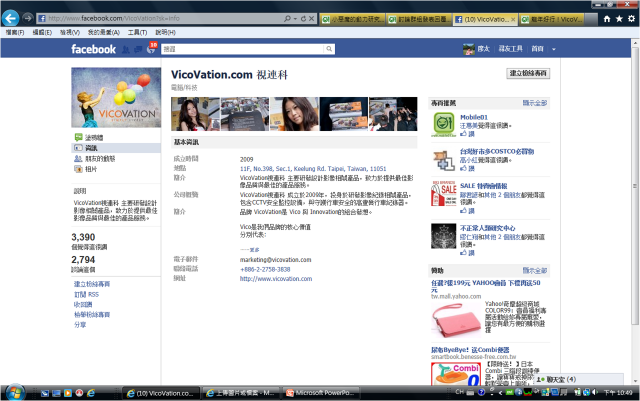The width and height of the screenshot is (640, 401).
Task: Open the chat bar showing (4)
Action: tap(578, 379)
